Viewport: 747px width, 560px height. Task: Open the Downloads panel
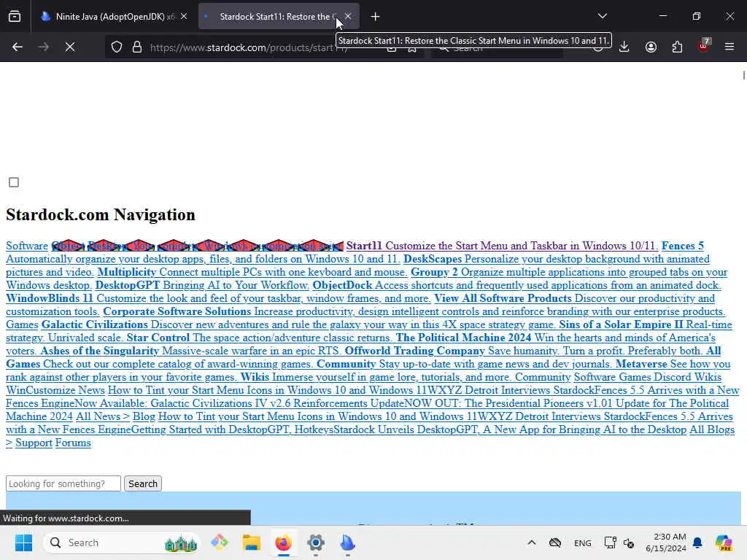point(624,47)
